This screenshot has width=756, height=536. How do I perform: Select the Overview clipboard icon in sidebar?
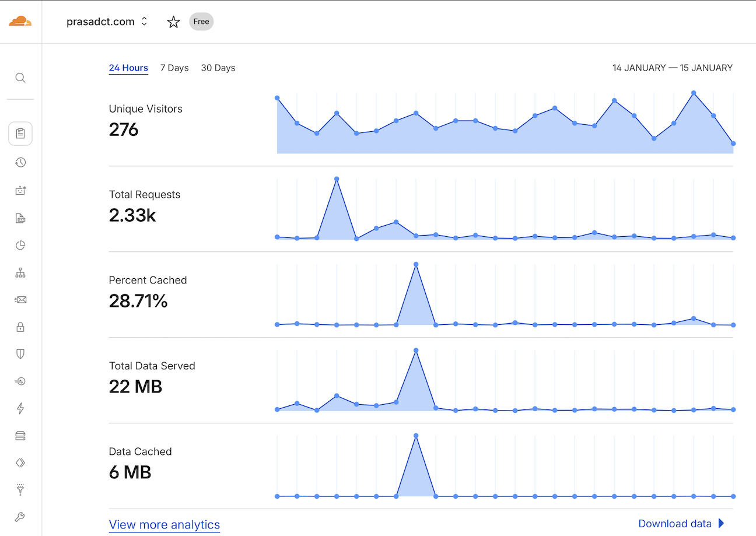point(20,133)
